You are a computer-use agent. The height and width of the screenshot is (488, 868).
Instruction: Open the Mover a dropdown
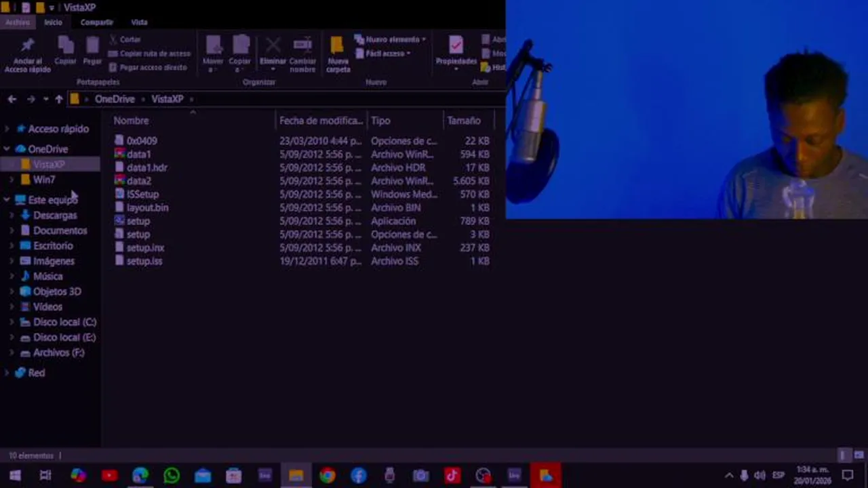click(x=213, y=54)
